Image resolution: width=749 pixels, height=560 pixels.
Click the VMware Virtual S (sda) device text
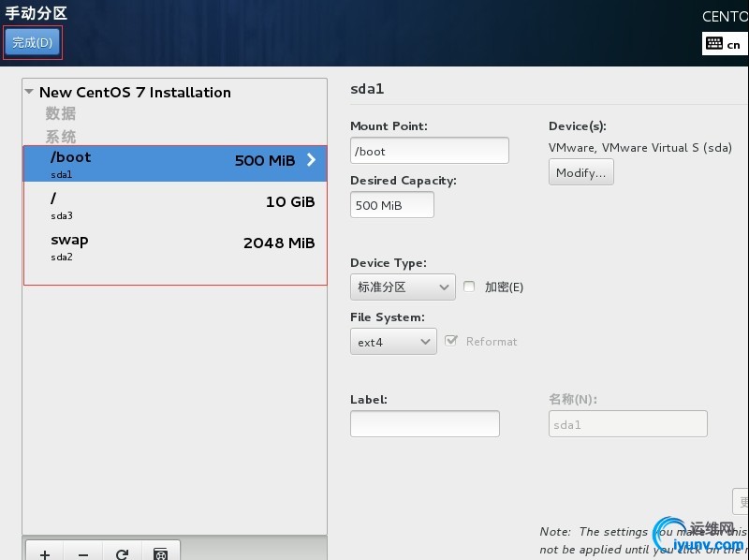point(640,148)
